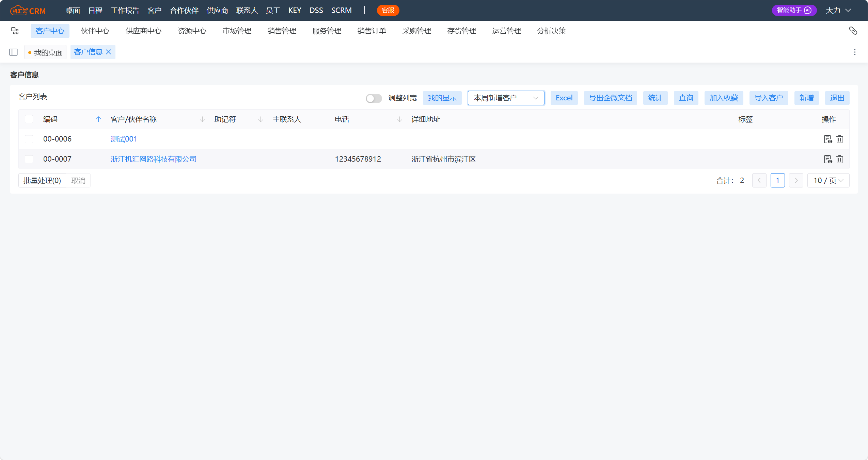Switch to 销售订单 module

372,31
